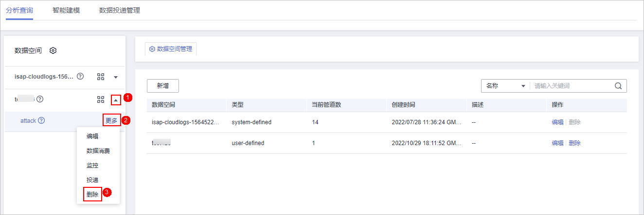Select 编辑 from the context menu
Image resolution: width=644 pixels, height=215 pixels.
pos(92,136)
